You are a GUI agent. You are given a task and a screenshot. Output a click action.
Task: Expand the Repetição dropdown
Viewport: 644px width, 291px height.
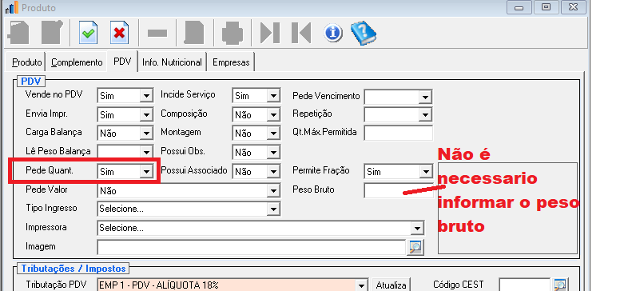(x=425, y=114)
